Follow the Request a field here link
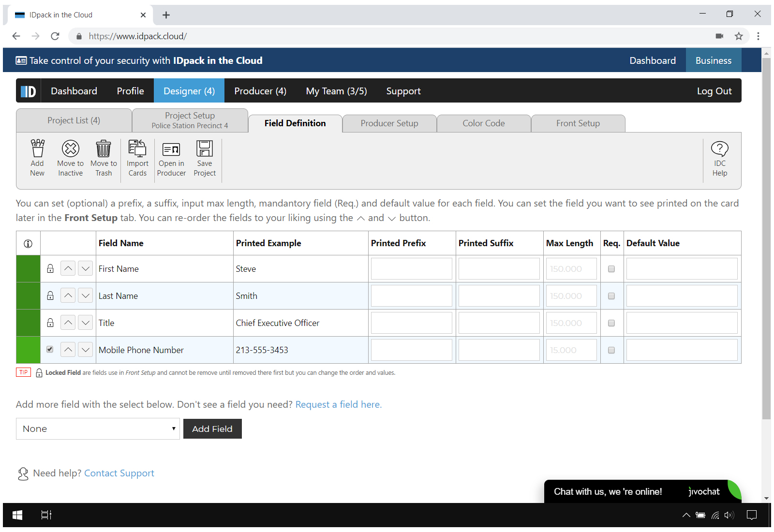The width and height of the screenshot is (774, 532). pyautogui.click(x=339, y=404)
